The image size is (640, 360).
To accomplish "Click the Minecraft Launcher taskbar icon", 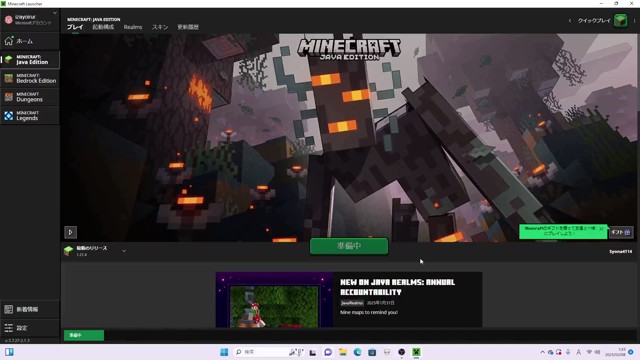I will (416, 352).
